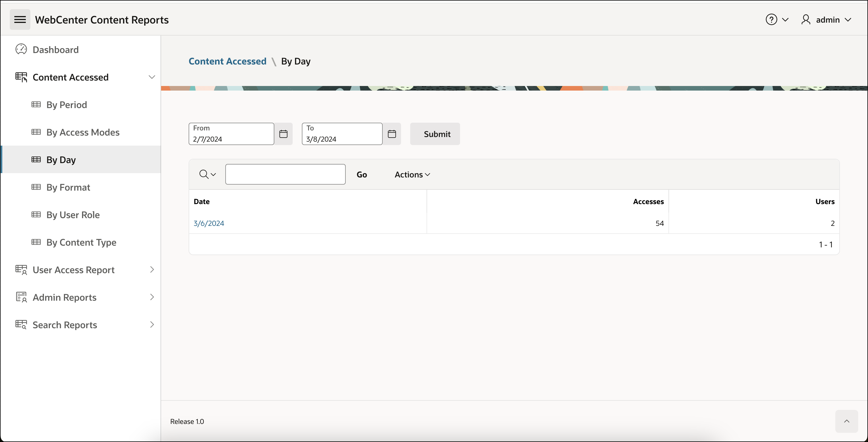Click the By Access Modes grid icon

(x=36, y=132)
